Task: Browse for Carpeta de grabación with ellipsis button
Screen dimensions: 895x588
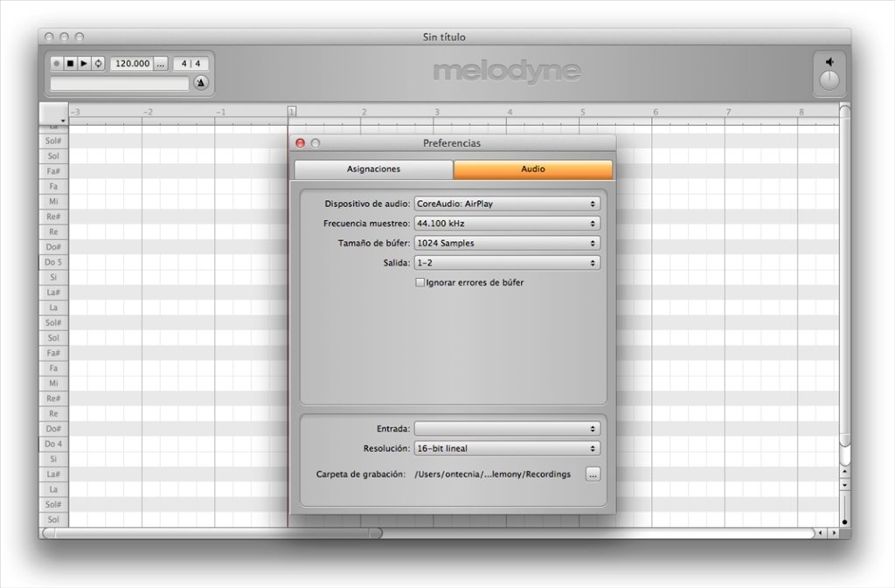Action: tap(593, 474)
